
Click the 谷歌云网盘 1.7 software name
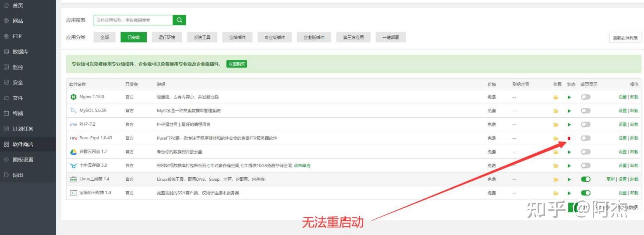(x=93, y=151)
